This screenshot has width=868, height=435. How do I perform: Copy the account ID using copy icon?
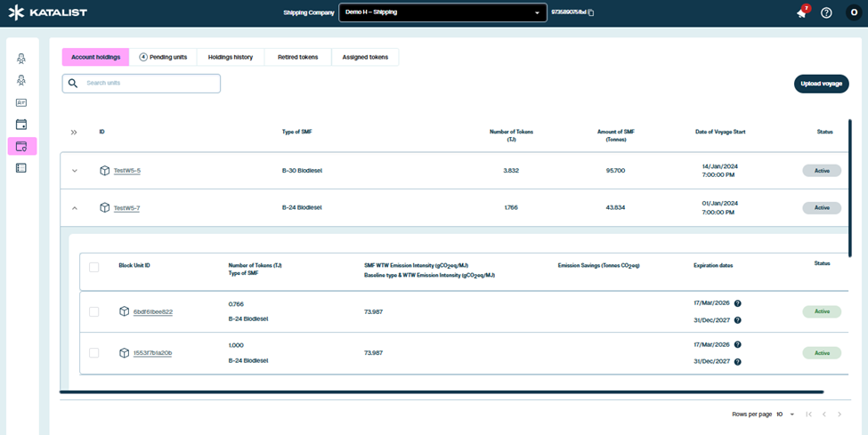pos(590,12)
